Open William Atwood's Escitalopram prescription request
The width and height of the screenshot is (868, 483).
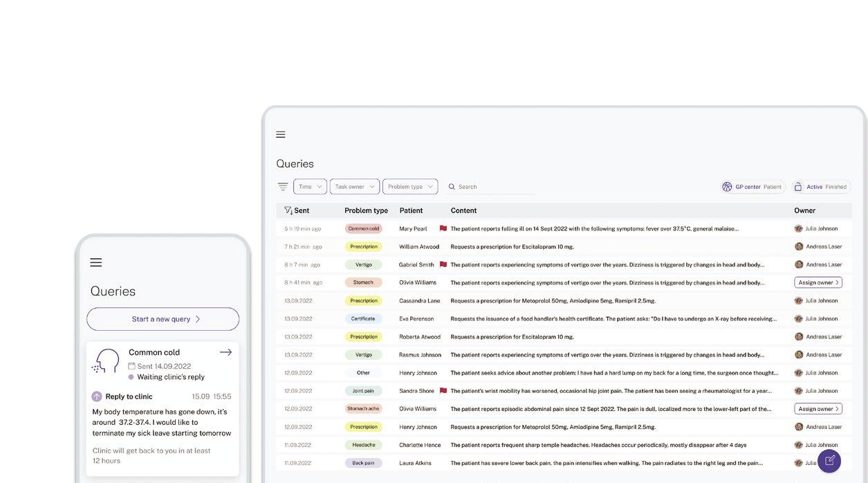[513, 246]
